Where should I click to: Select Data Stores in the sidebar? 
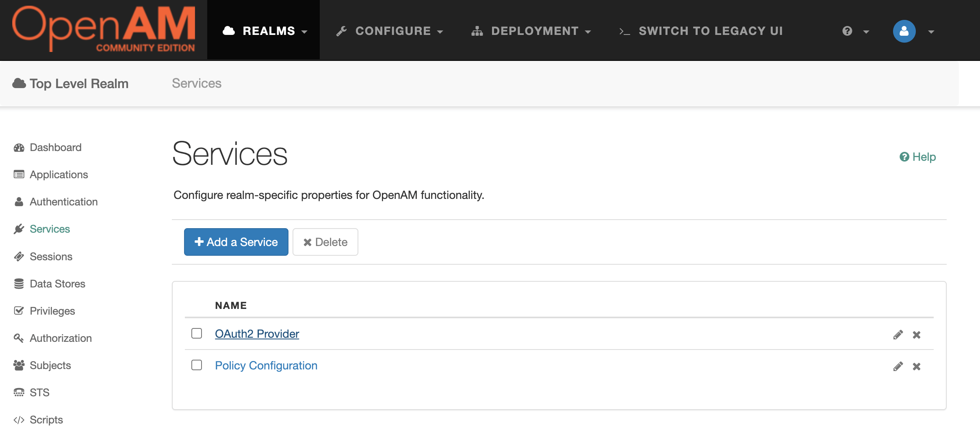(57, 283)
